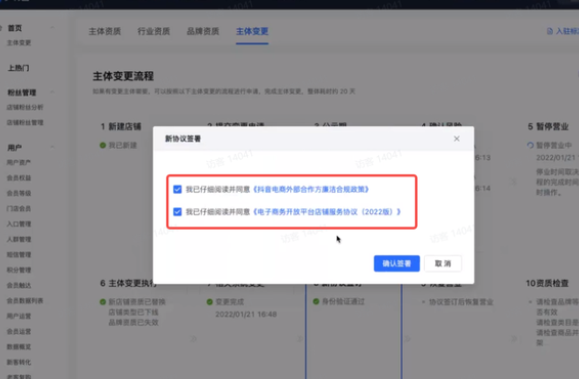The height and width of the screenshot is (379, 579).
Task: Open 积分管理 in the sidebar
Action: coord(19,270)
